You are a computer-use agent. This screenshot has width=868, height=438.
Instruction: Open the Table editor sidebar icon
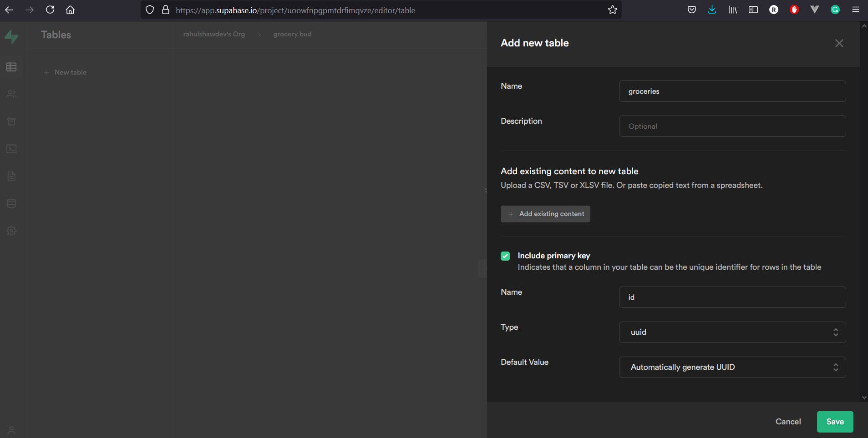(11, 67)
